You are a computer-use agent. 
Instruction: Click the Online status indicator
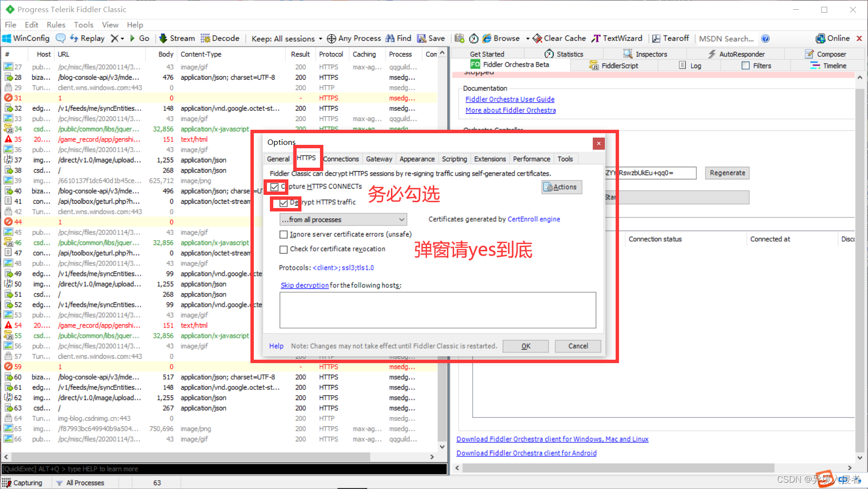[x=833, y=38]
